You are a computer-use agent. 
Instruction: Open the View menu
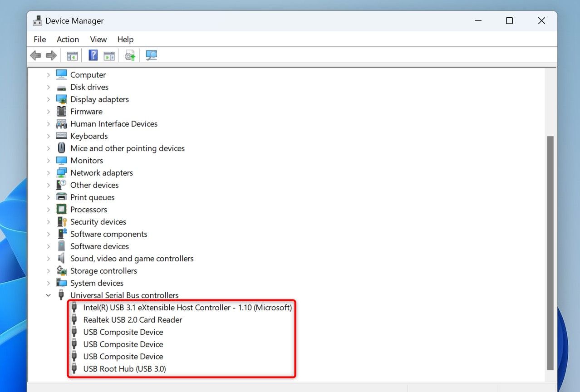98,39
